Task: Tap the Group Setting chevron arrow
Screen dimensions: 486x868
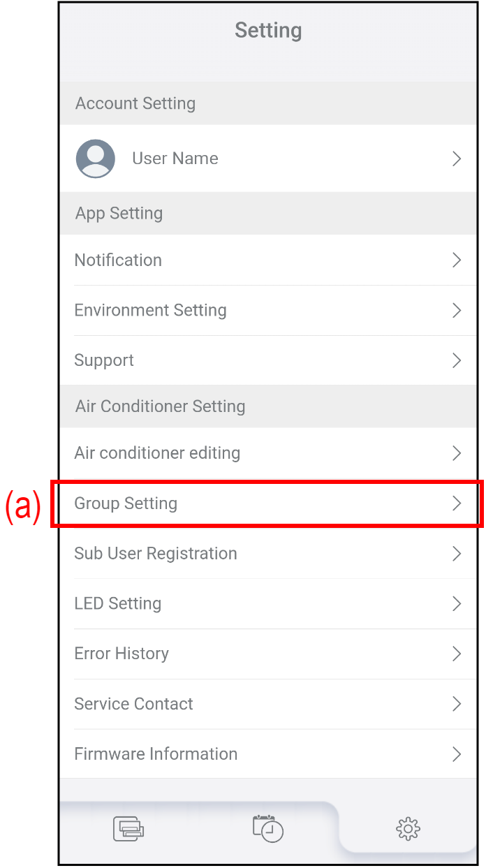Action: (x=457, y=503)
